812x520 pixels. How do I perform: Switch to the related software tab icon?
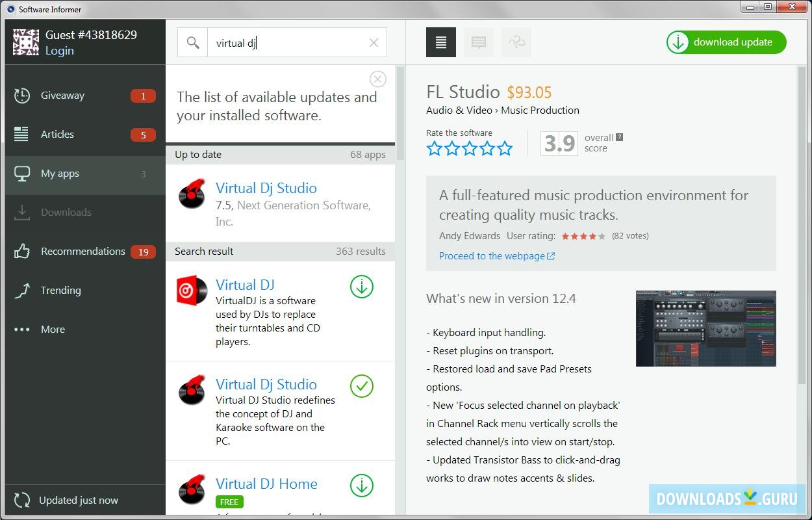click(516, 42)
